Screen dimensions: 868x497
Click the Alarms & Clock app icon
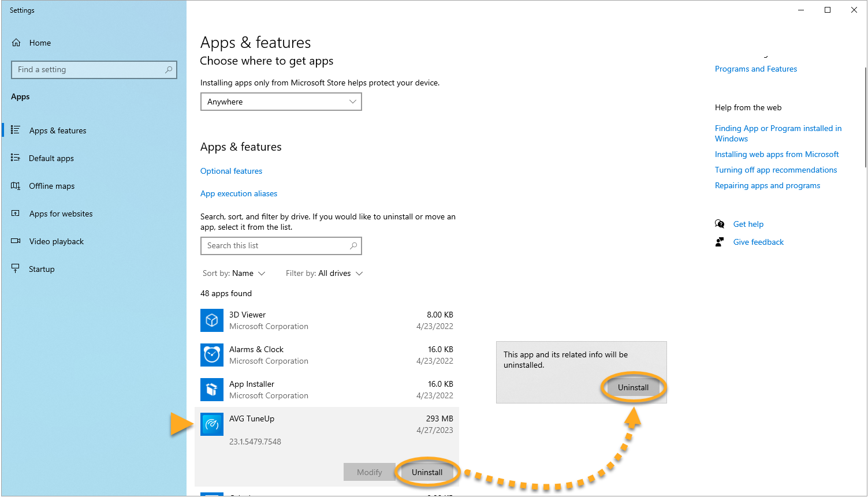click(x=212, y=355)
